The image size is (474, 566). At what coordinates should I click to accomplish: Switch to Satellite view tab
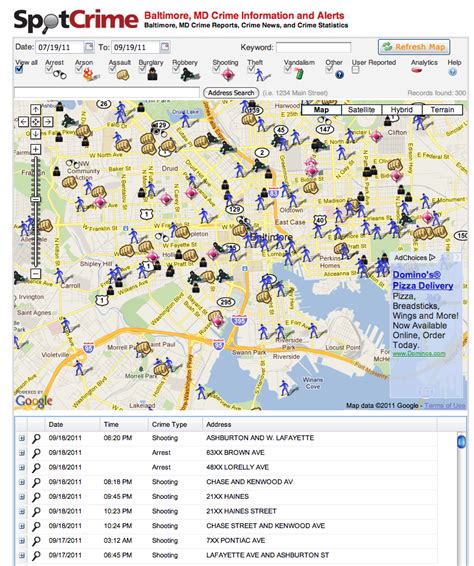point(361,110)
